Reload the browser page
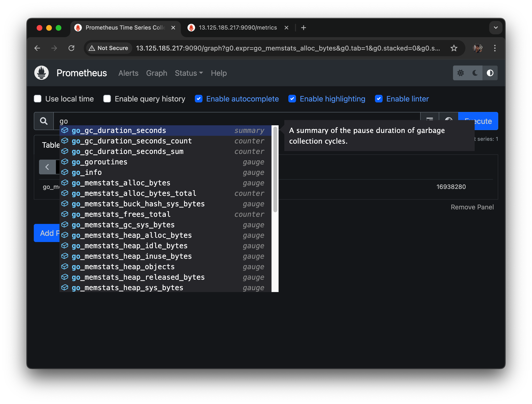532x404 pixels. (71, 48)
